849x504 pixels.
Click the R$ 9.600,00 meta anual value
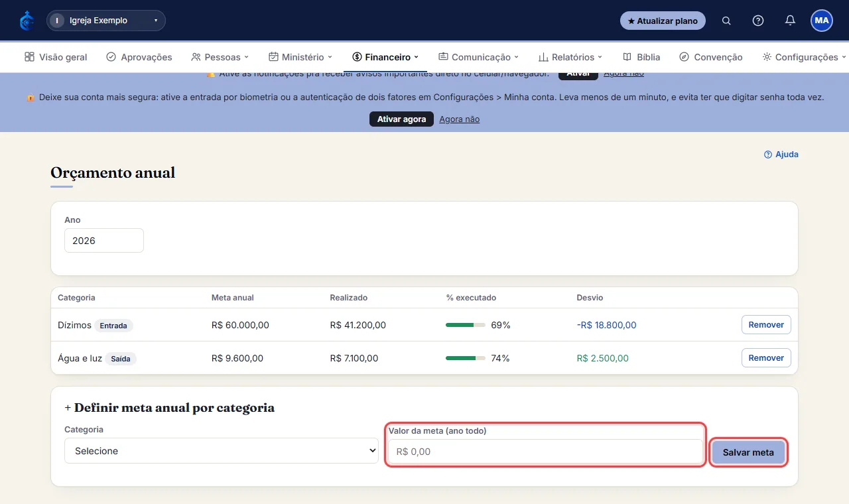(x=237, y=358)
